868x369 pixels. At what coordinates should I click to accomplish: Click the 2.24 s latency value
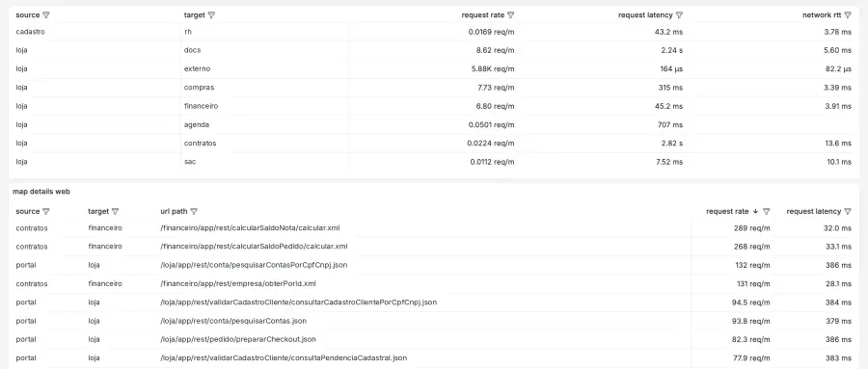[x=671, y=50]
